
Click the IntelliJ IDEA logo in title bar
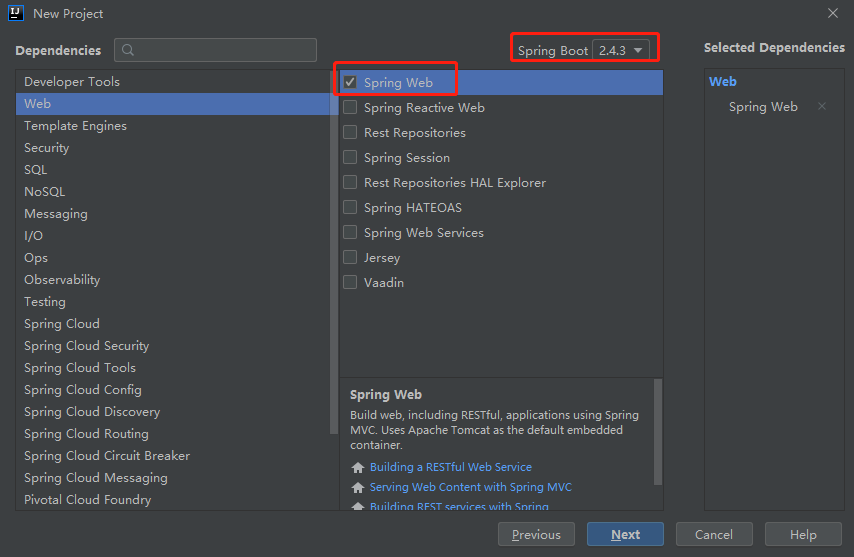[15, 13]
